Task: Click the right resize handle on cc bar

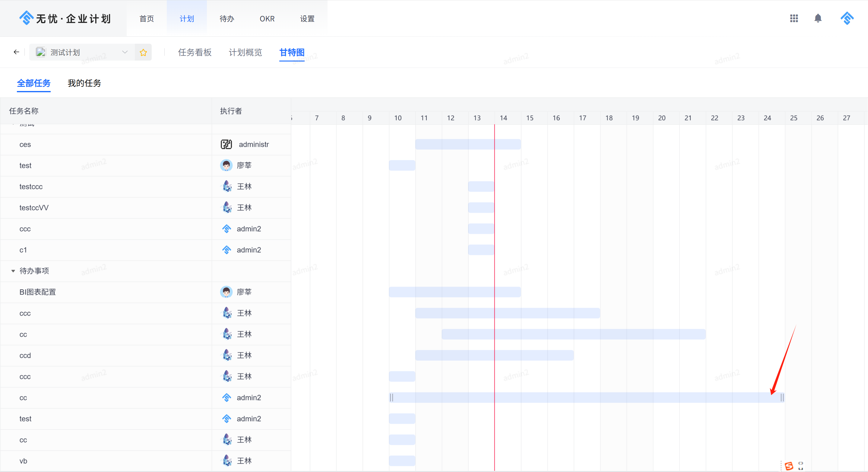Action: [x=782, y=398]
